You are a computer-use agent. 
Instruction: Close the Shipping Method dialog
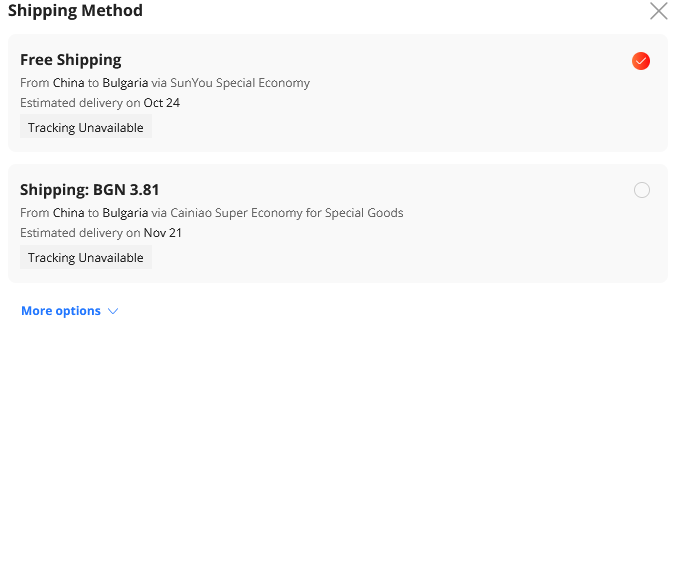pos(658,11)
